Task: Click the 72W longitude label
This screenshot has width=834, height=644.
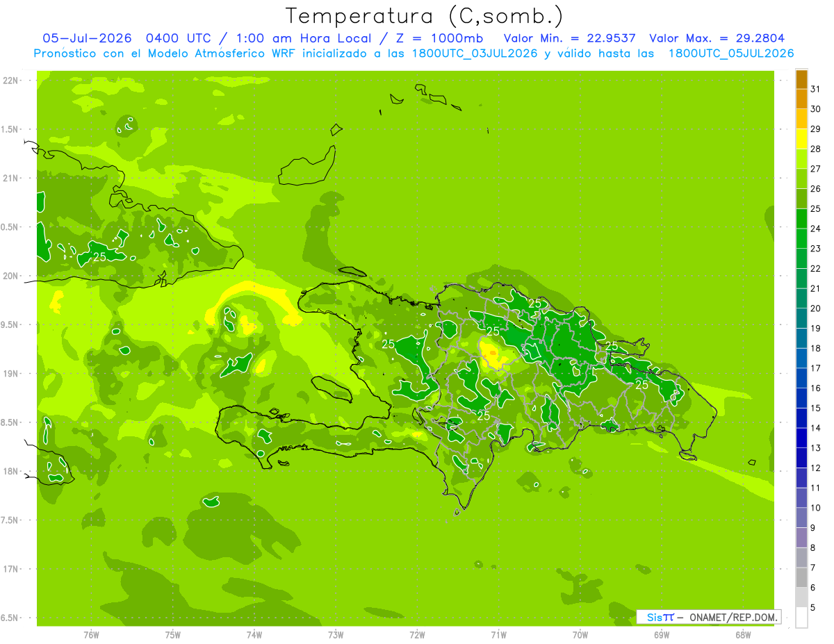Action: click(418, 634)
